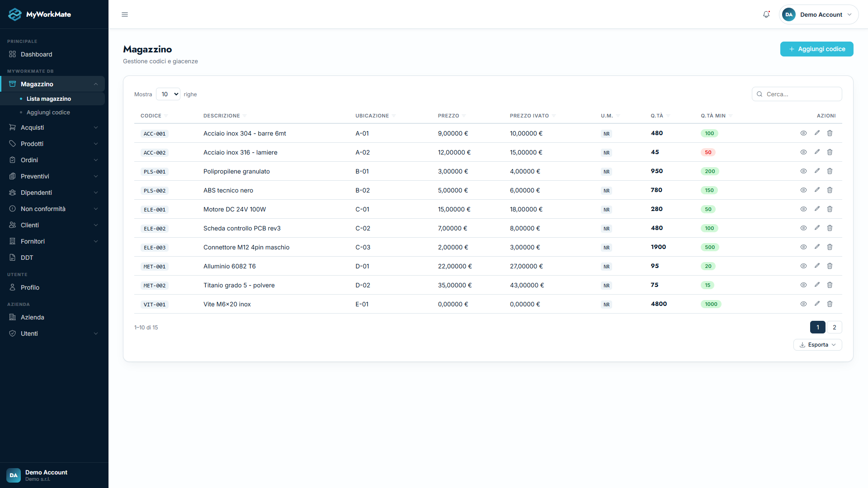Image resolution: width=868 pixels, height=488 pixels.
Task: Delete the ACC-002 item
Action: click(x=830, y=152)
